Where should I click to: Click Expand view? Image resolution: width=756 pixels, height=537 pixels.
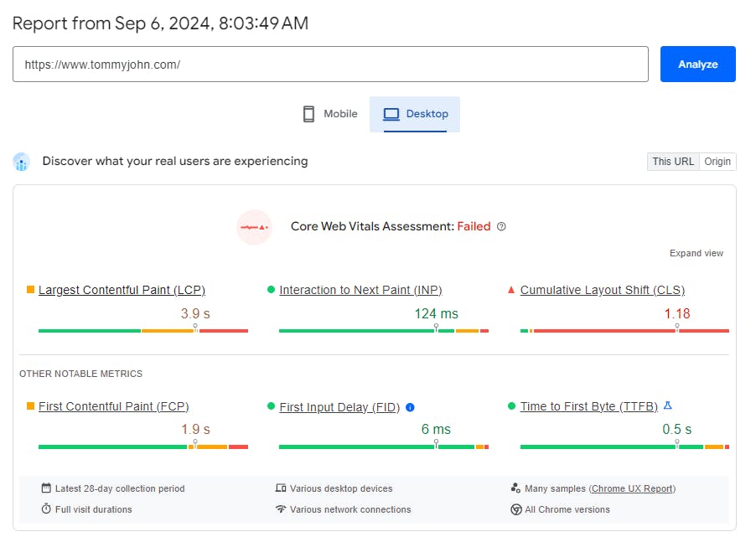tap(696, 253)
